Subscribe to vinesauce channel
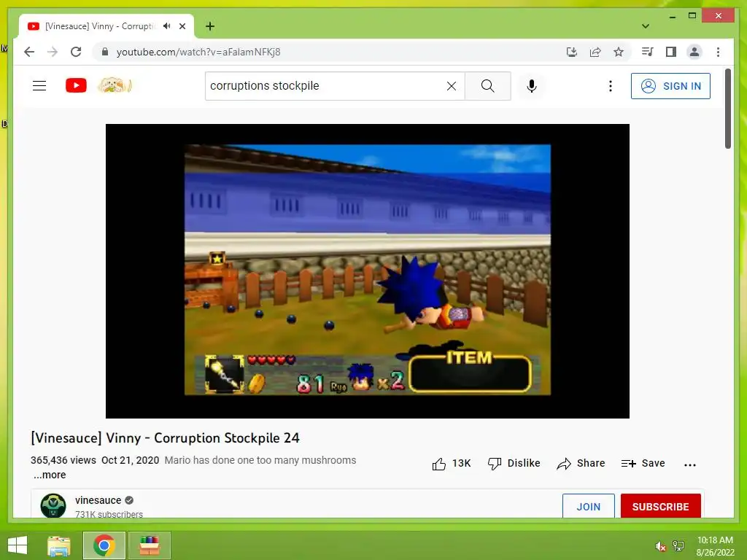747x560 pixels. pyautogui.click(x=660, y=506)
